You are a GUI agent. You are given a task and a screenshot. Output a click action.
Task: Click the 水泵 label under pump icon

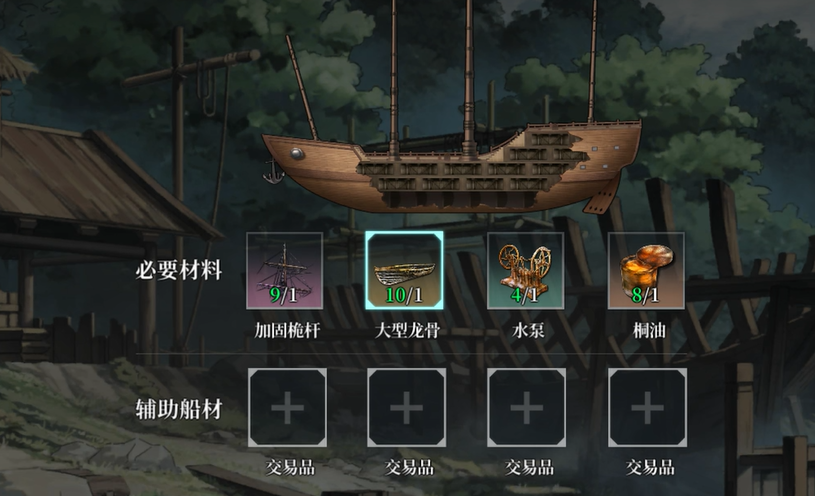[528, 330]
